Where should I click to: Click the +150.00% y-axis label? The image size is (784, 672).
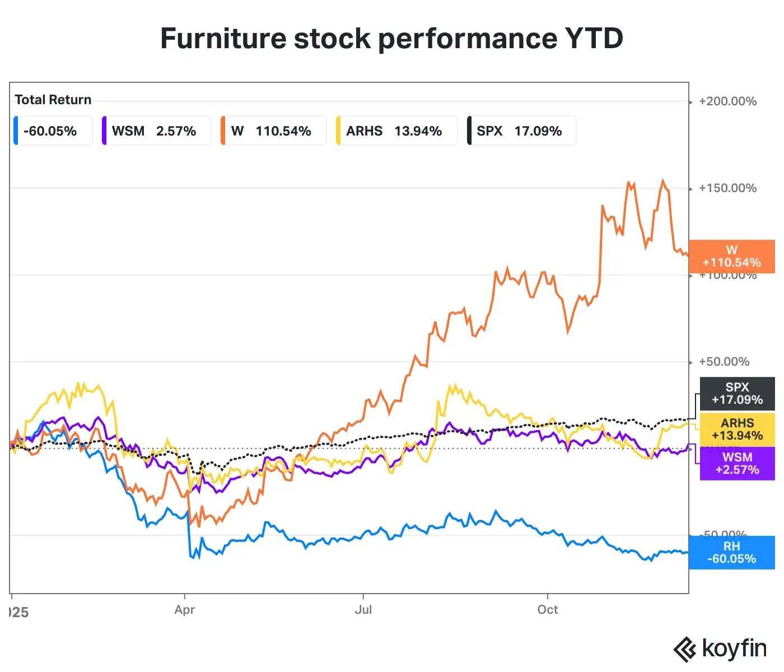727,188
